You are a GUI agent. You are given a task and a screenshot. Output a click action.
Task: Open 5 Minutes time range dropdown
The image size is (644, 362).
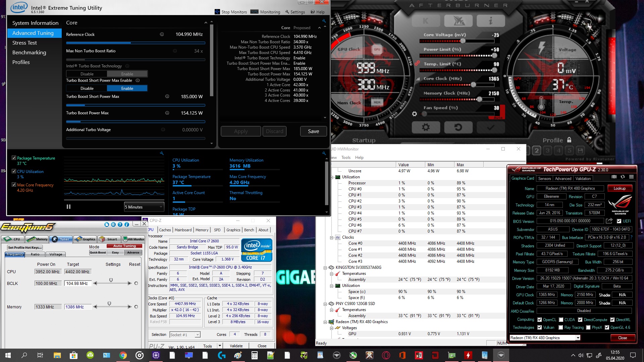(x=144, y=207)
